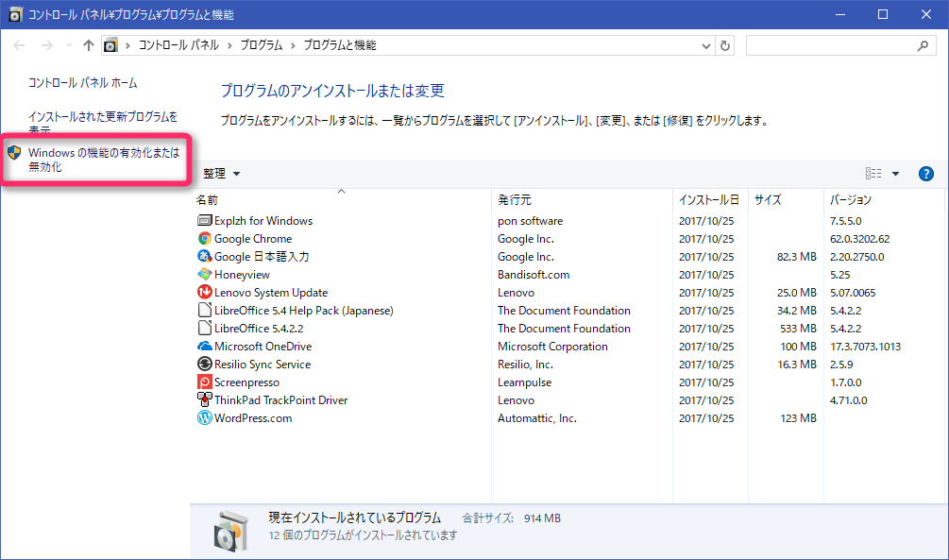Image resolution: width=949 pixels, height=560 pixels.
Task: Open コントロール パネル ホーム link
Action: (83, 83)
